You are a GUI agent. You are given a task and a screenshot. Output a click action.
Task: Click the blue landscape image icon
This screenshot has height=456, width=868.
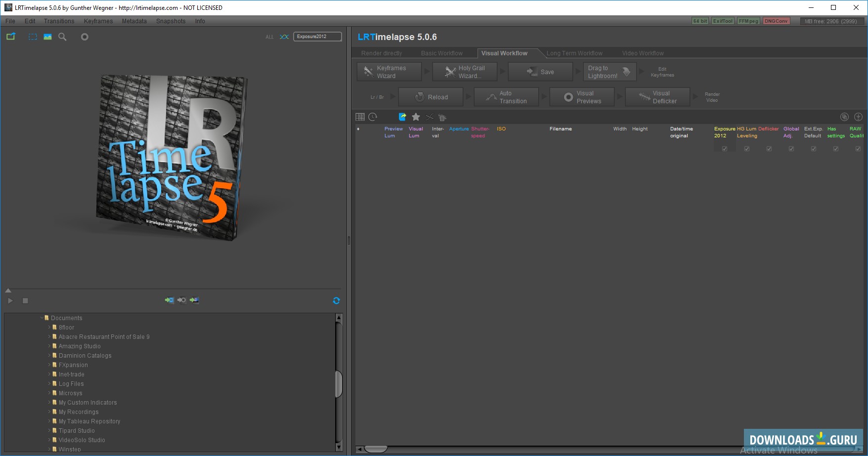(x=47, y=37)
